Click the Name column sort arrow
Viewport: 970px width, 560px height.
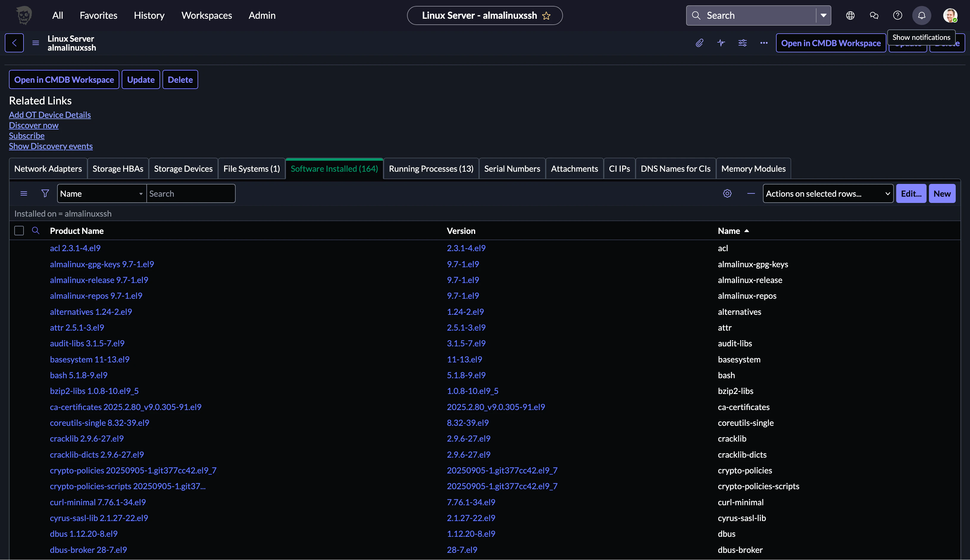[747, 231]
